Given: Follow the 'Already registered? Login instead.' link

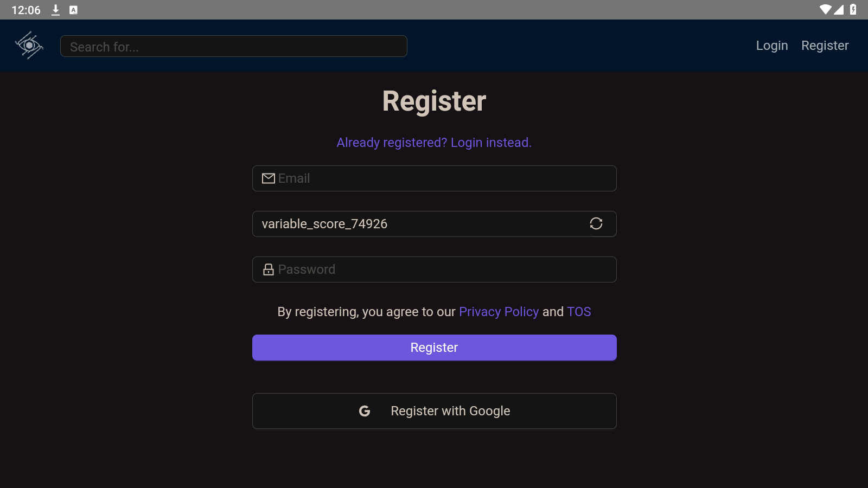Looking at the screenshot, I should point(434,143).
